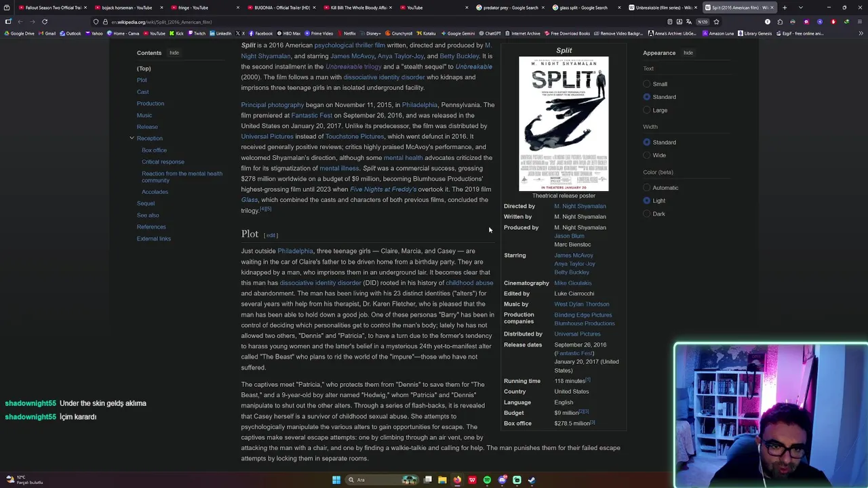Open Task View on the taskbar
This screenshot has height=488, width=868.
[428, 480]
